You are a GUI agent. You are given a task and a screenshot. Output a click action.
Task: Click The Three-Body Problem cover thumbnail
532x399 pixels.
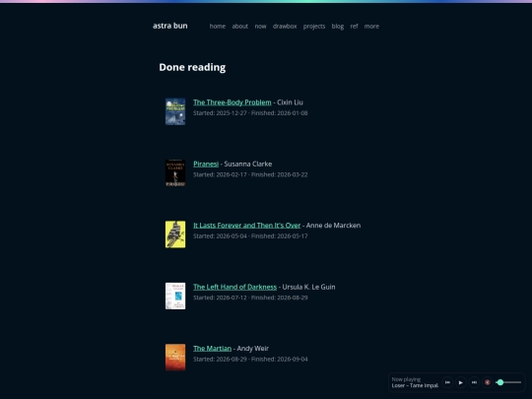click(x=175, y=111)
